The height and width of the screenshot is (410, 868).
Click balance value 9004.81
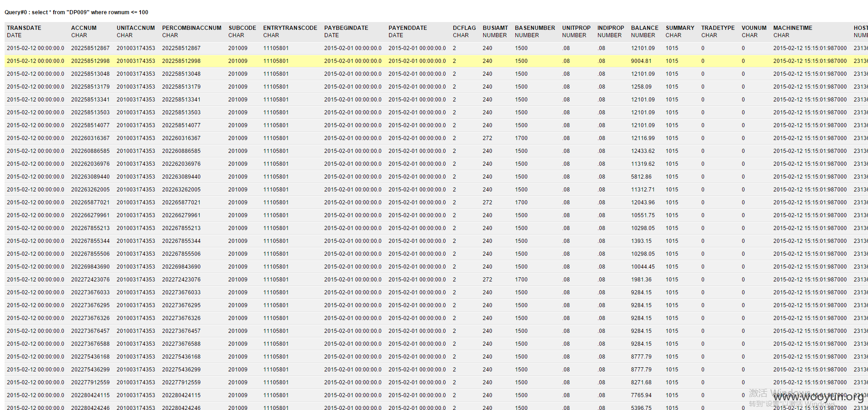[x=641, y=61]
